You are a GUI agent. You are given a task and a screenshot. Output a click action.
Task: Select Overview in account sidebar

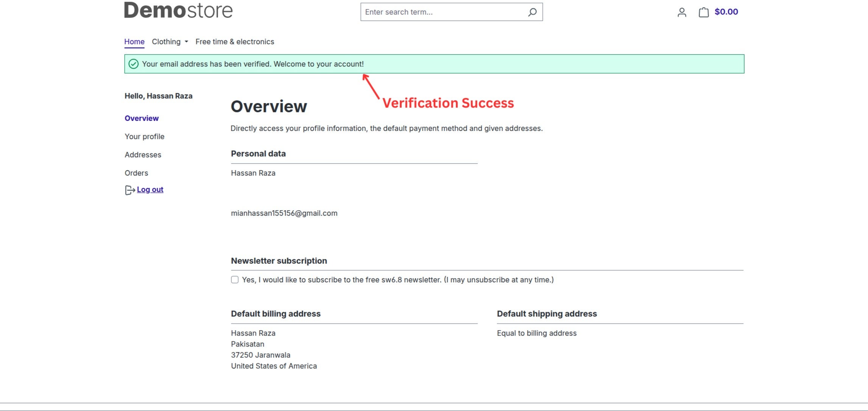[x=142, y=118]
